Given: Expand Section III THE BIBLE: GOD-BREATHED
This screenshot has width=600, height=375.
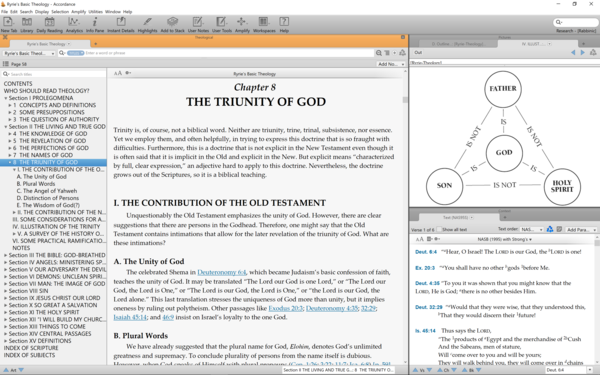Looking at the screenshot, I should 6,255.
